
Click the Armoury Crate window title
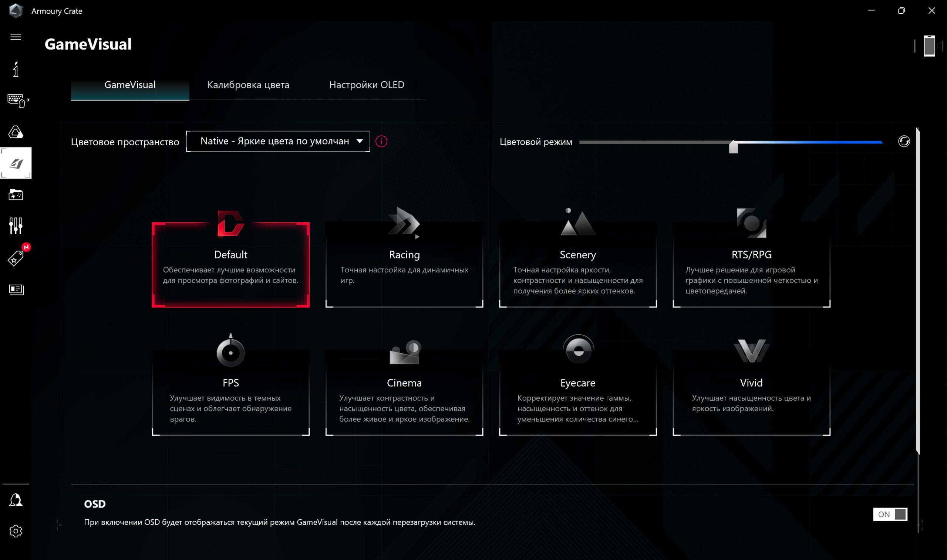(57, 11)
